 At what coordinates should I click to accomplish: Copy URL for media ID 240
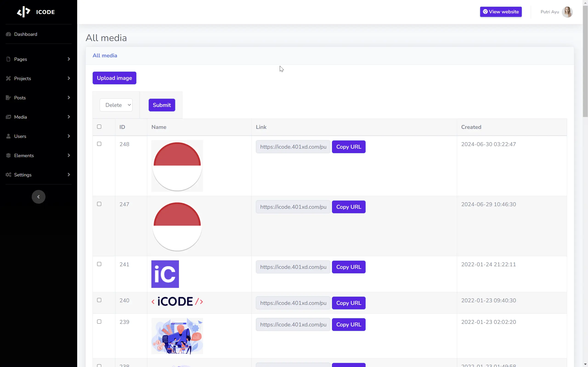click(x=348, y=303)
